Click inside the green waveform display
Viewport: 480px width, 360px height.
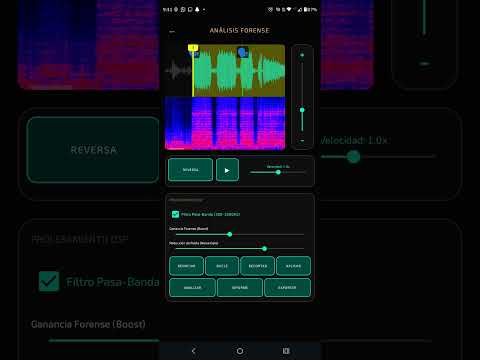[239, 71]
